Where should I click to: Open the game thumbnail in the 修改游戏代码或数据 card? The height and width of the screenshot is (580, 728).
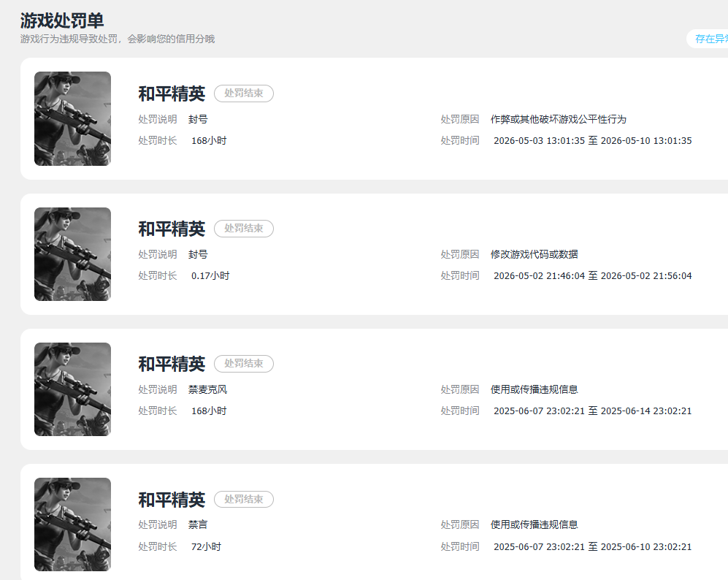click(x=72, y=254)
